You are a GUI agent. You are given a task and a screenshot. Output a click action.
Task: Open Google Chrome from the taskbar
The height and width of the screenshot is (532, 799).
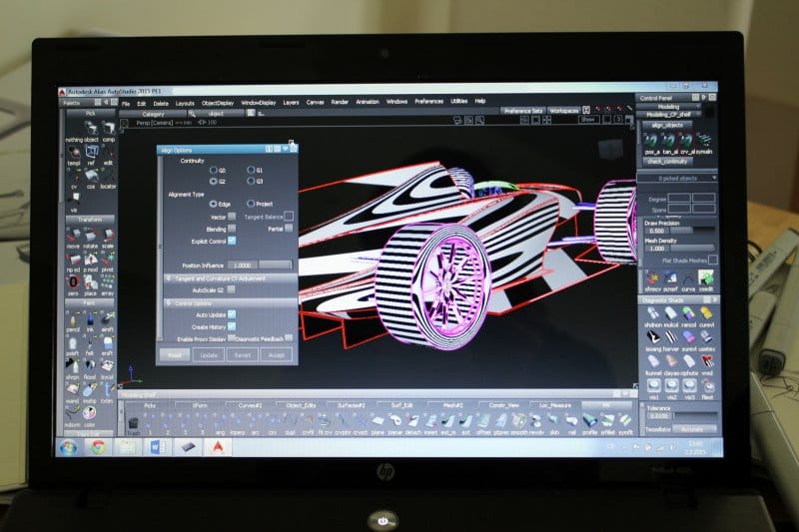pos(98,447)
